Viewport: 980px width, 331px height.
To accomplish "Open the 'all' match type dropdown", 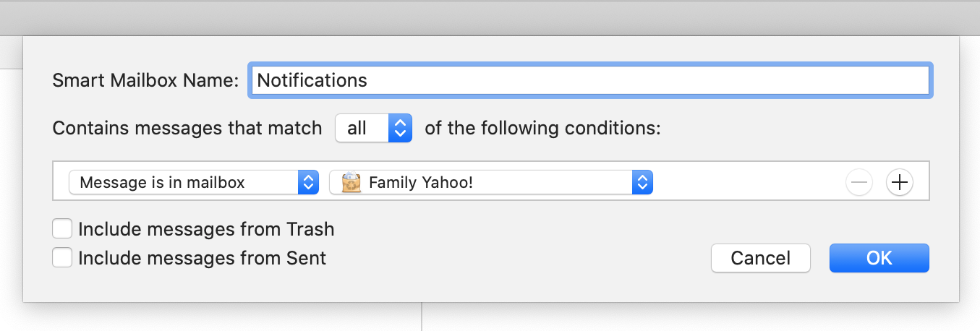I will [373, 129].
